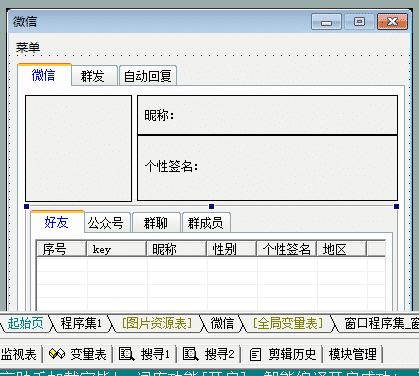419x376 pixels.
Task: Select the 群聊 tab
Action: [x=156, y=223]
